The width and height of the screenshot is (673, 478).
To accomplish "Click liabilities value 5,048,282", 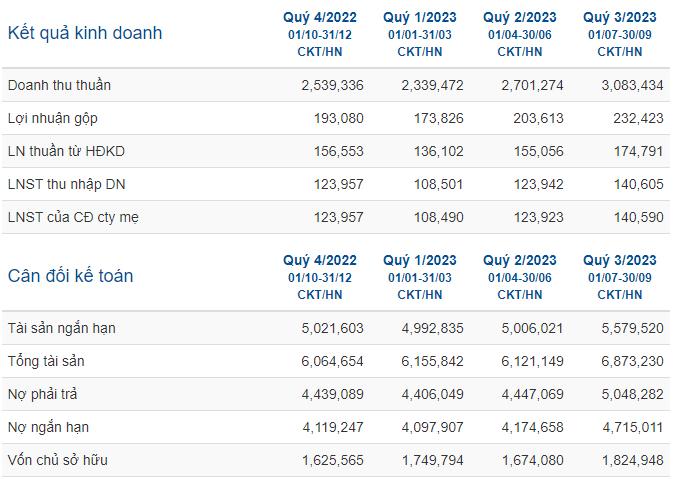I will point(632,395).
